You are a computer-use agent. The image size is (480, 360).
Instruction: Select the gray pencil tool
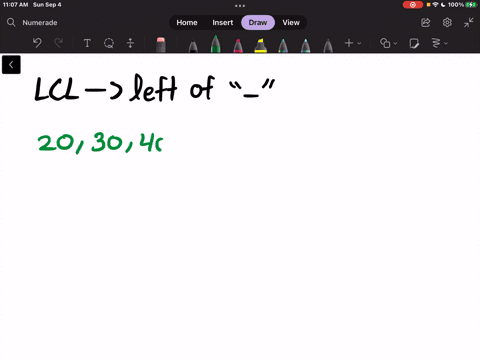[328, 46]
